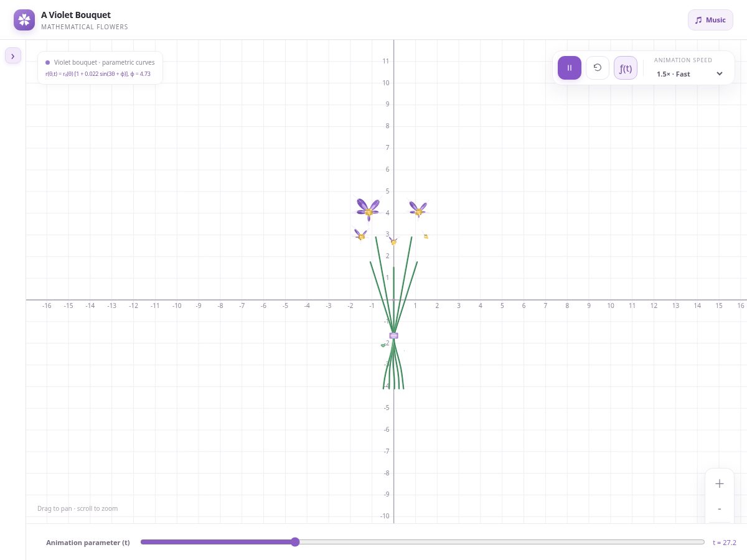Expand the collapsed sidebar chevron

click(13, 56)
